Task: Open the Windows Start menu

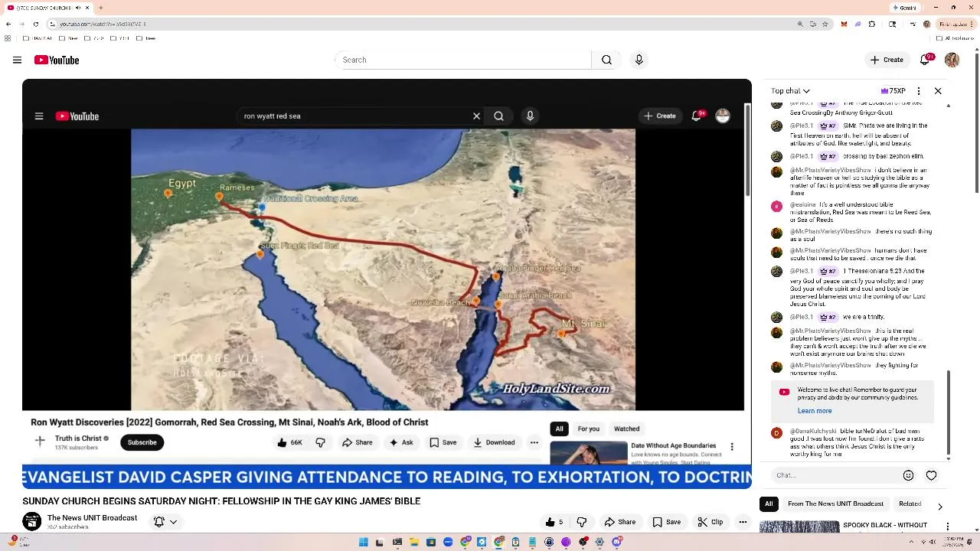Action: point(364,542)
